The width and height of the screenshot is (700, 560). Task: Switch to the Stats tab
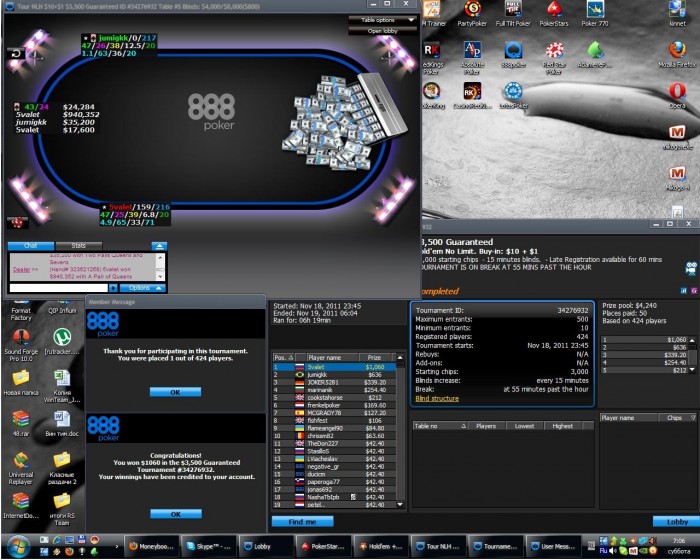79,246
